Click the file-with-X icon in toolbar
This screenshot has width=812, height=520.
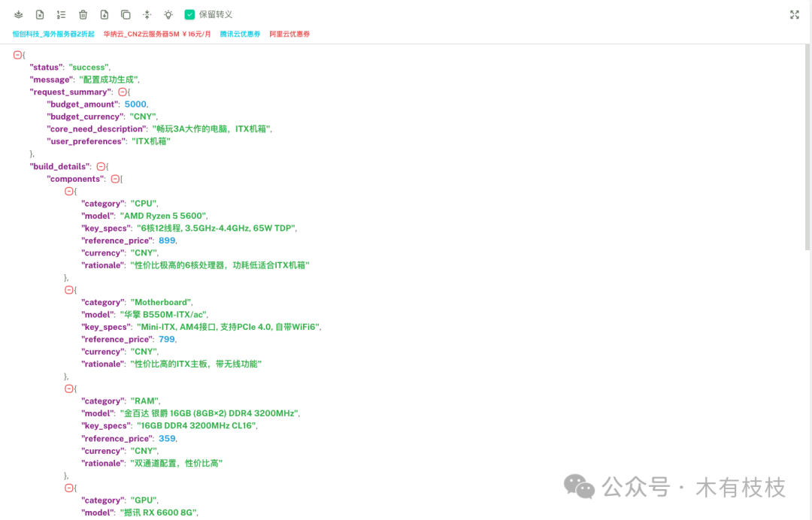tap(40, 14)
